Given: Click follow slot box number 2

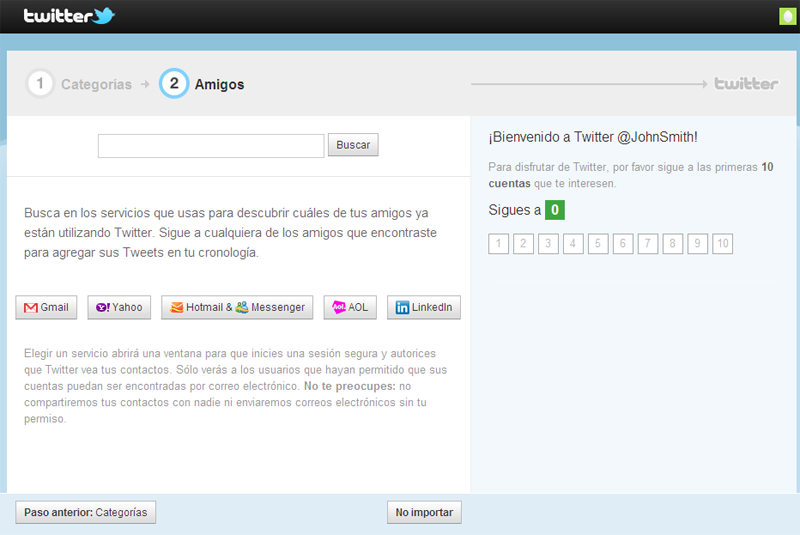Looking at the screenshot, I should click(523, 244).
